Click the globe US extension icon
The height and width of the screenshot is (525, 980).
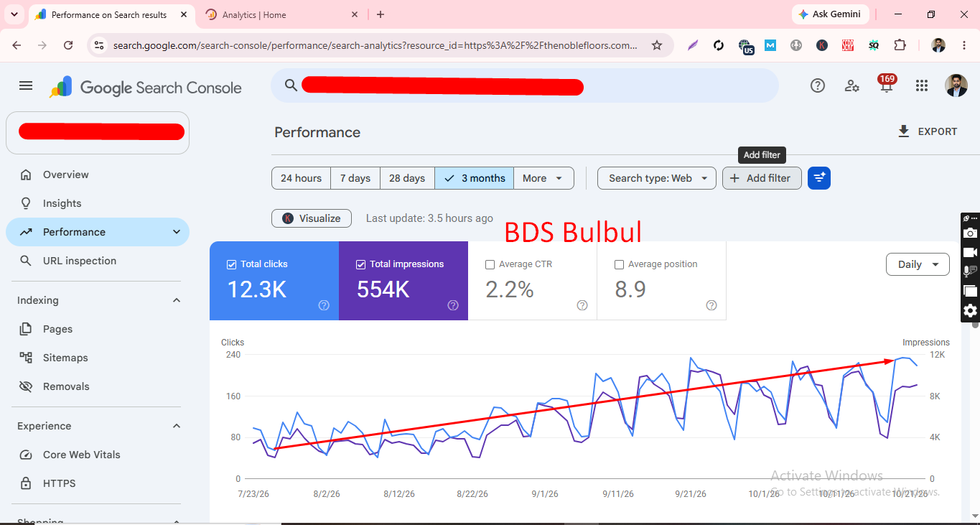[746, 46]
